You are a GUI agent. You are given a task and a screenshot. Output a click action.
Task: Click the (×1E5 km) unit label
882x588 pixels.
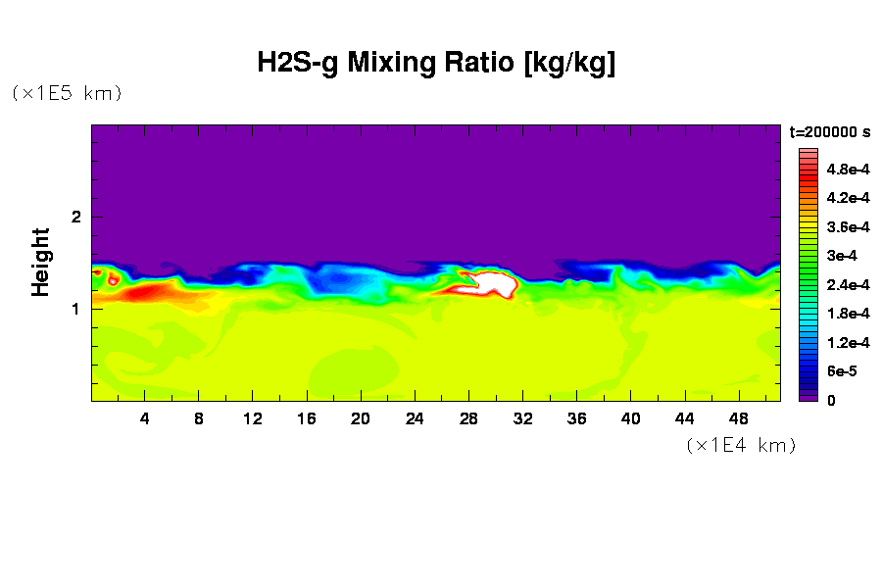[67, 93]
